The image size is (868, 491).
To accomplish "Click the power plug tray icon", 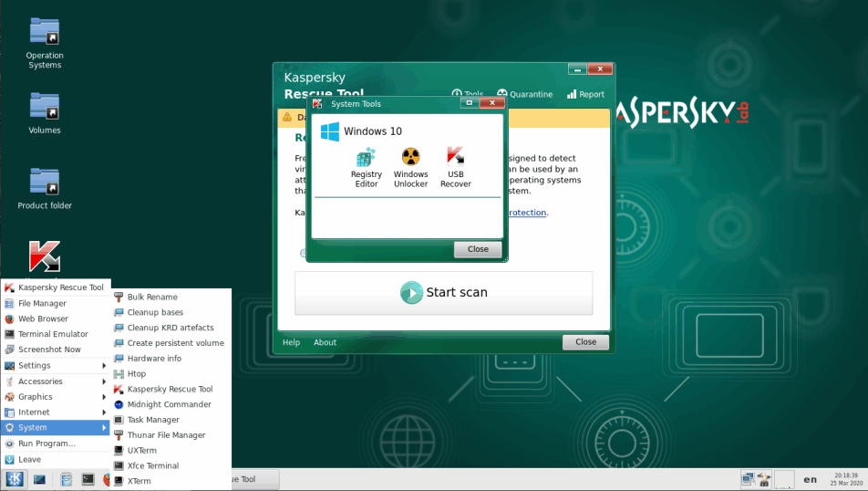I will click(x=764, y=479).
